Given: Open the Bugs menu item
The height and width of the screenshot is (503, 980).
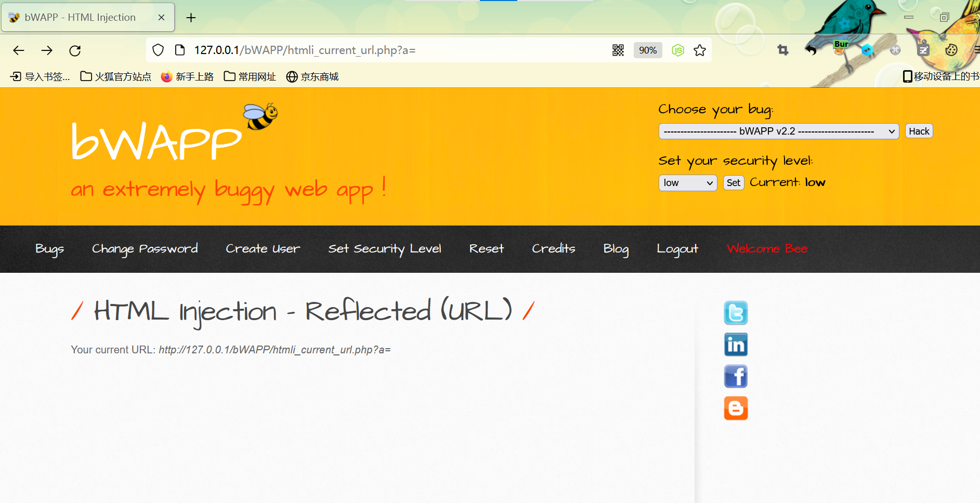Looking at the screenshot, I should pyautogui.click(x=49, y=249).
